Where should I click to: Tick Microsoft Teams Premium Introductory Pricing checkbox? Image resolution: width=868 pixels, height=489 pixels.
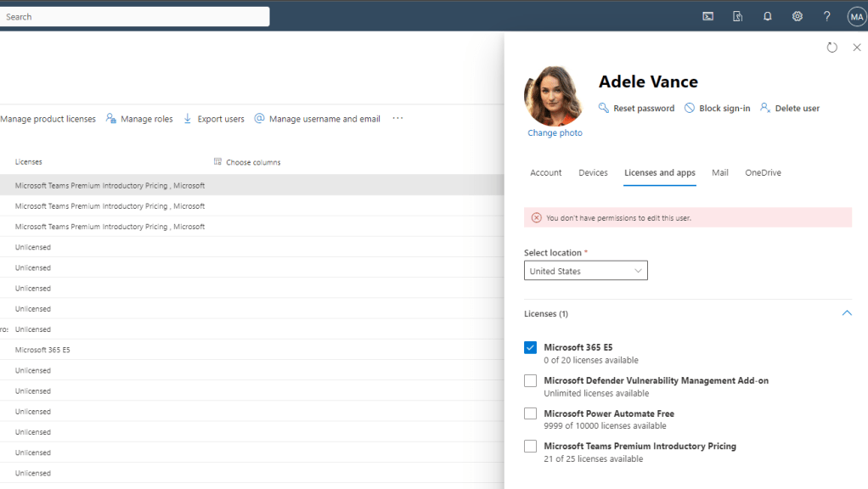point(530,447)
